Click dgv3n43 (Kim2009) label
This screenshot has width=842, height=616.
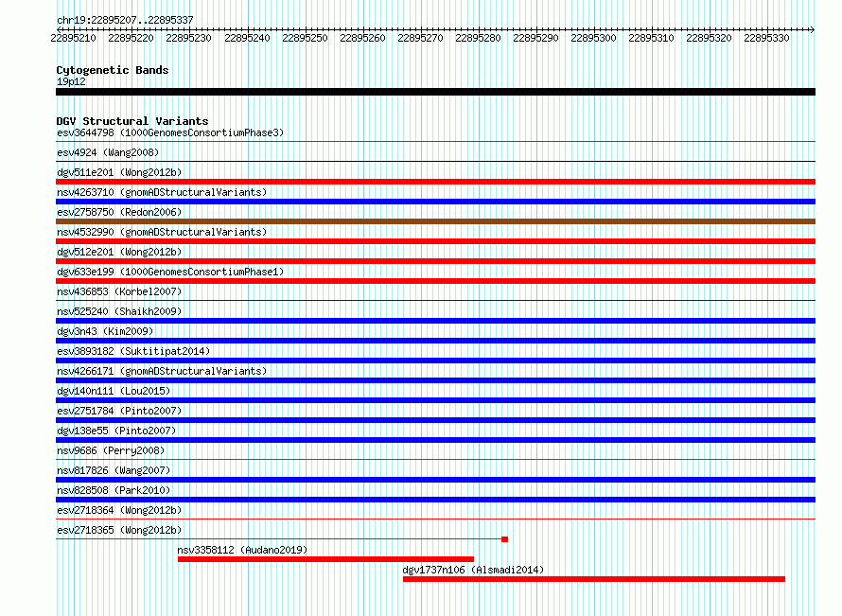pyautogui.click(x=105, y=331)
